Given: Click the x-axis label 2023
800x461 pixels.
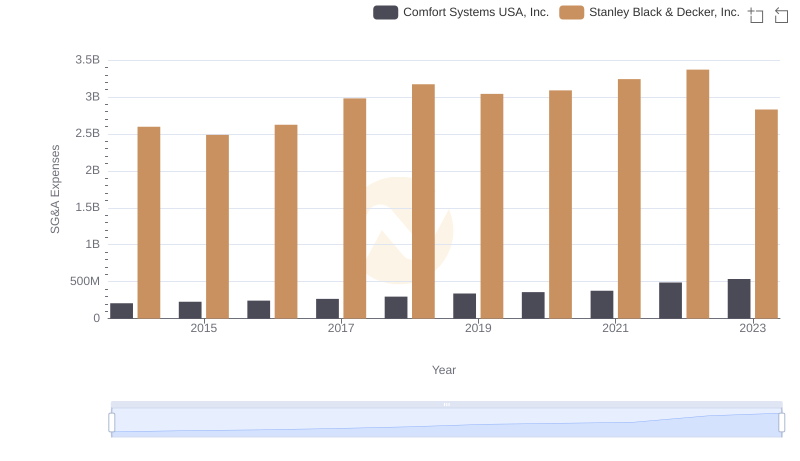Looking at the screenshot, I should tap(753, 328).
